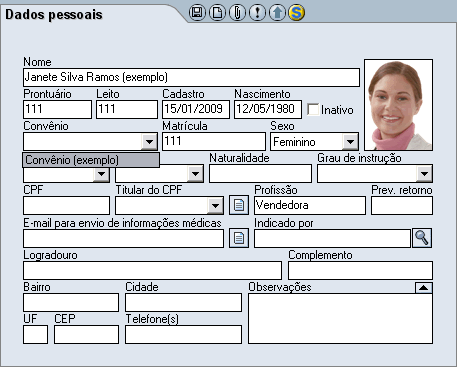
Task: Open the Grau de instrução dropdown
Action: tap(424, 174)
